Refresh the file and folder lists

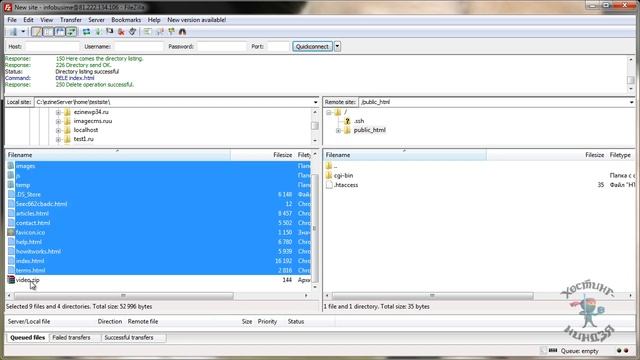[x=86, y=31]
